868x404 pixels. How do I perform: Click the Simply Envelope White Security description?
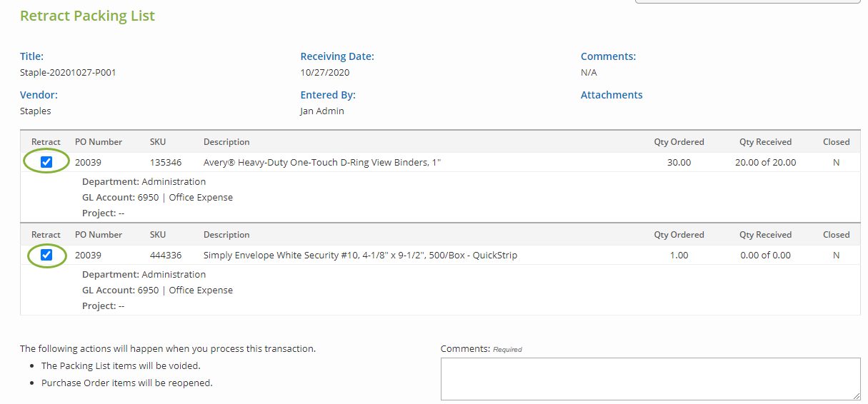click(360, 255)
